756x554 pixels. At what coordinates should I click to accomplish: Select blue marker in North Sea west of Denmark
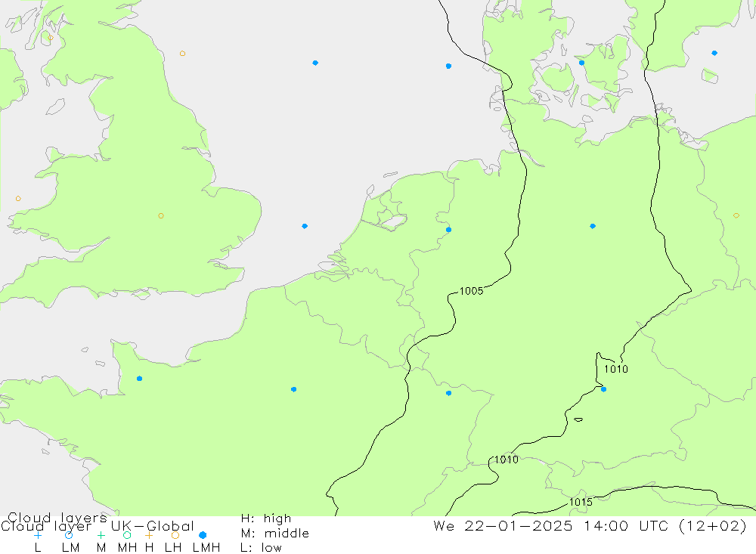coord(448,66)
